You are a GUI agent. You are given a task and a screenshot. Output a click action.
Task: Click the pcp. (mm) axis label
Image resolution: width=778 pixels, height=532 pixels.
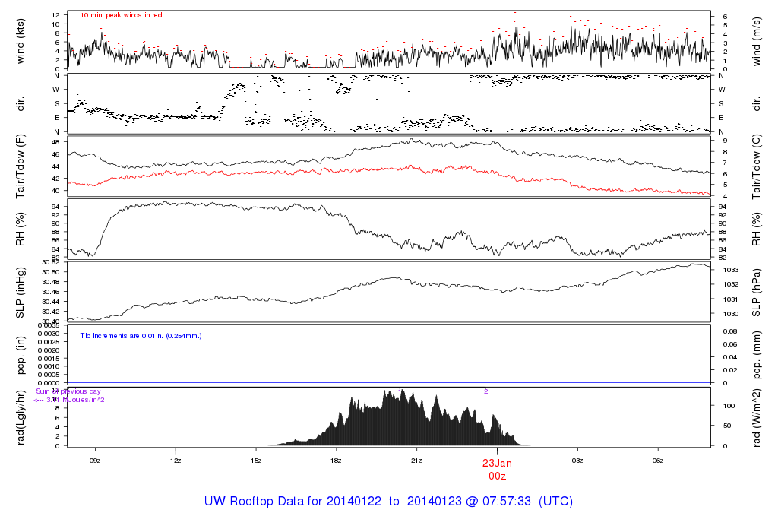[757, 354]
